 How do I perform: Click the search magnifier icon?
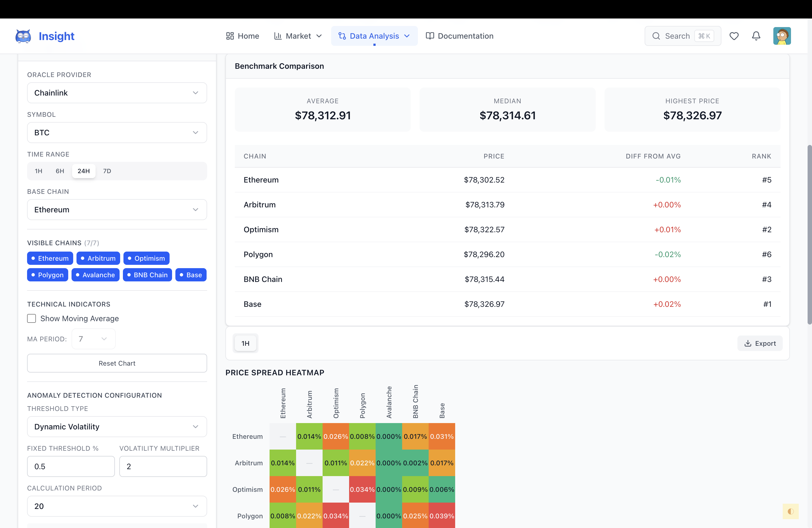pos(656,36)
